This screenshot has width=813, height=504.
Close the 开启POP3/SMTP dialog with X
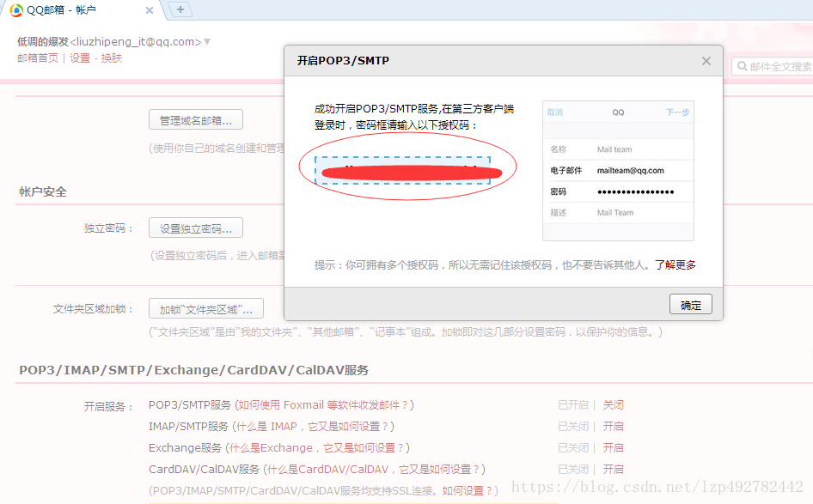(x=706, y=61)
